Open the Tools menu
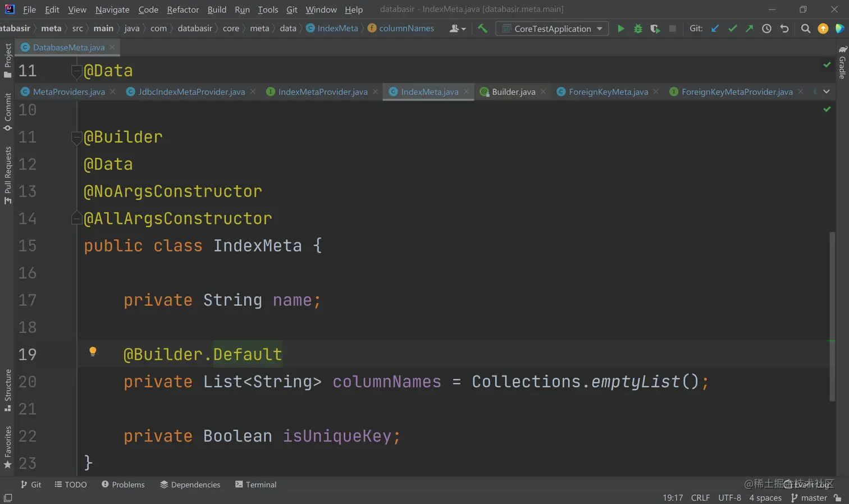Viewport: 849px width, 504px height. point(268,10)
